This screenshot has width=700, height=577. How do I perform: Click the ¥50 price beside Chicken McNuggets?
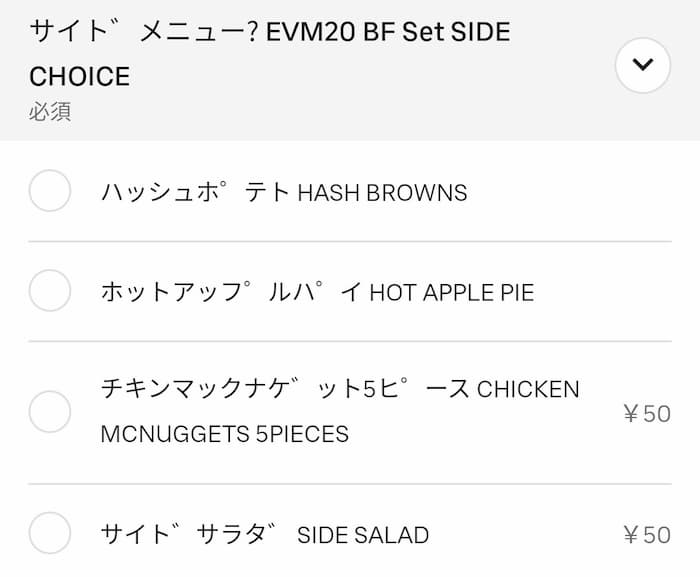tap(646, 413)
